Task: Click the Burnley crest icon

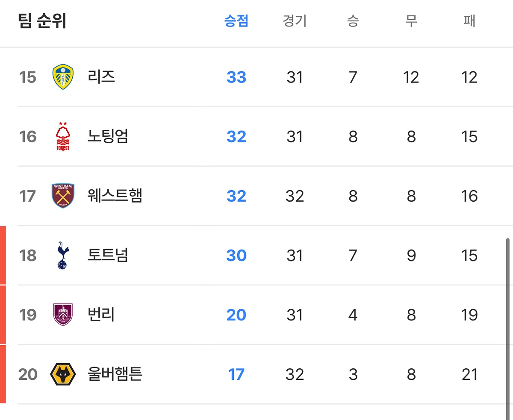Action: coord(63,314)
